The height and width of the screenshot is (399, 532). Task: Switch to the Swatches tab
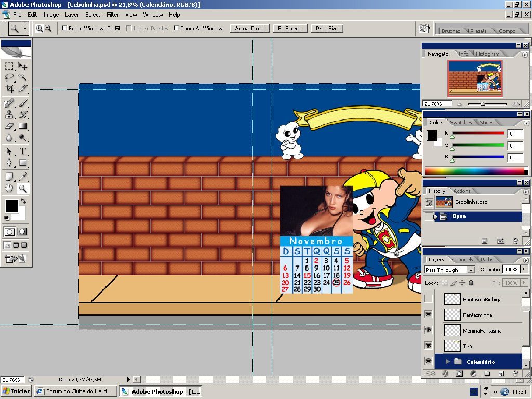click(x=461, y=122)
